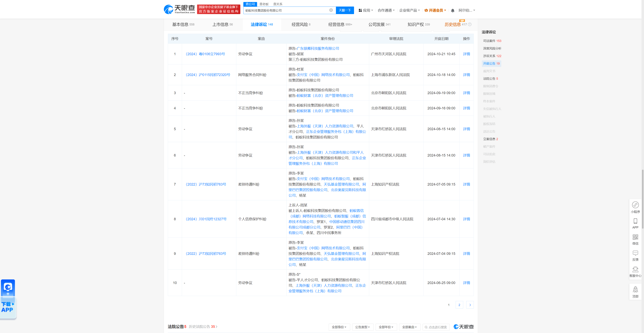The image size is (644, 333).
Task: Click the court cell 上海市浦东新区人民法院
Action: pos(390,74)
